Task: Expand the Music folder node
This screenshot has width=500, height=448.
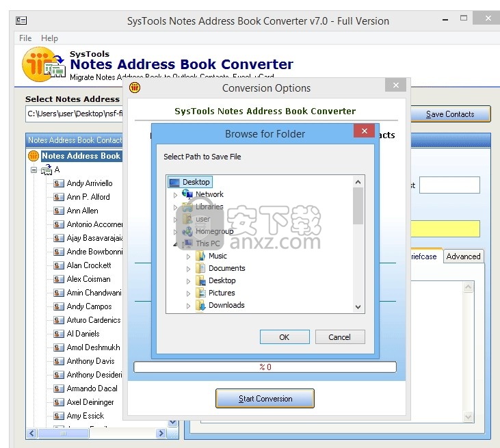Action: 188,256
